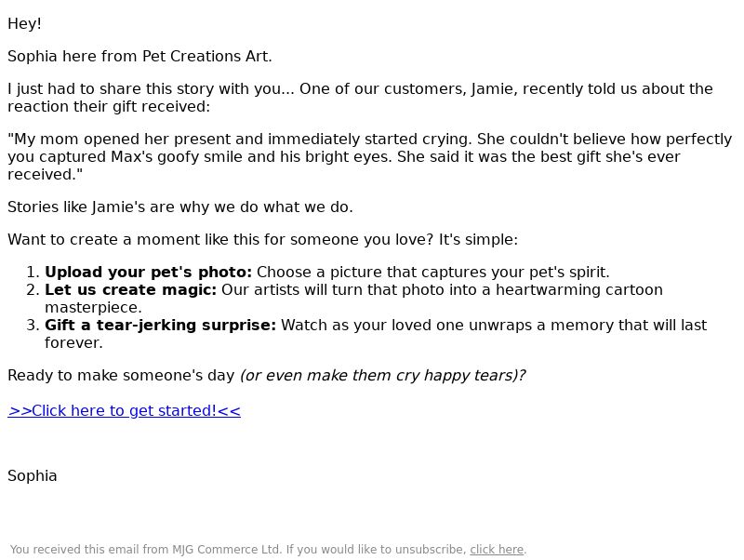Click the 'Hey!' greeting line

[25, 24]
